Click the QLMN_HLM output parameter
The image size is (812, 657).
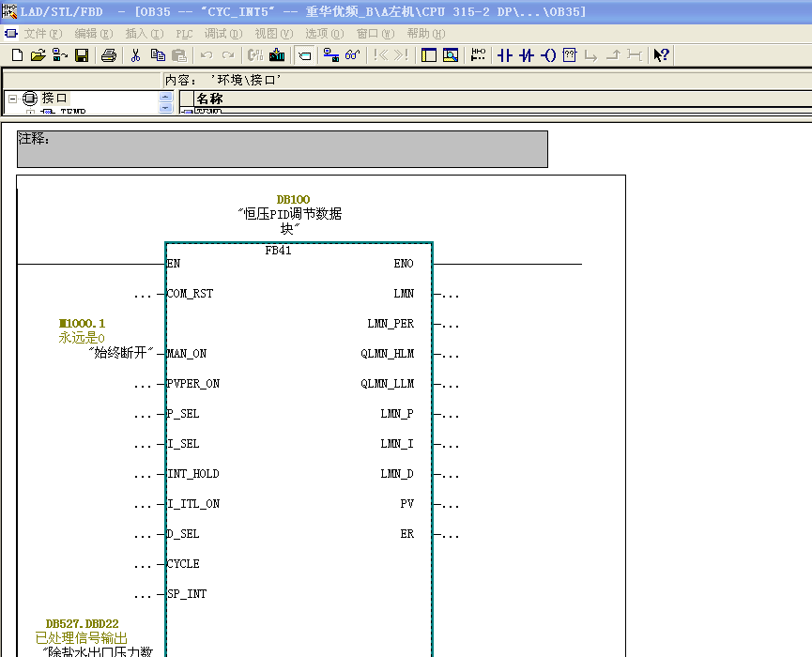tap(388, 354)
